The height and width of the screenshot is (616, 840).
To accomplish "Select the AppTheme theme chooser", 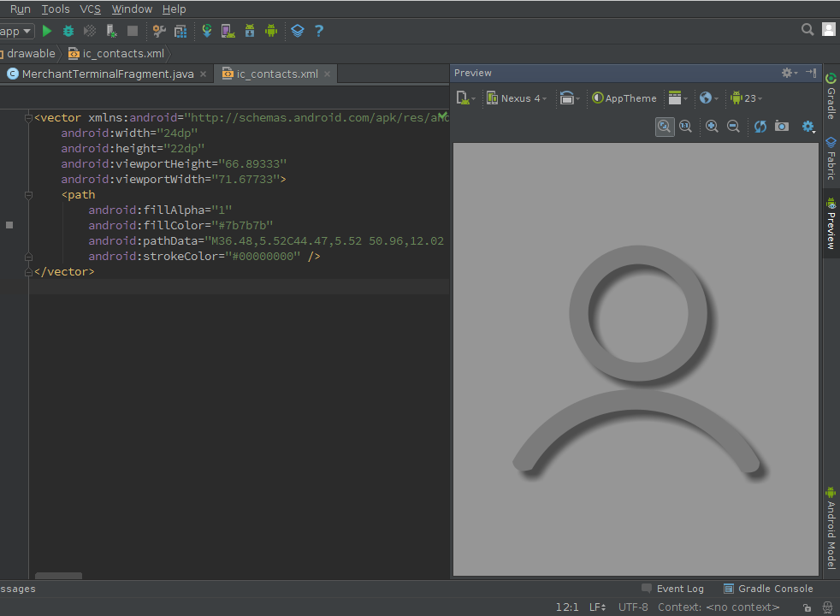I will click(624, 98).
